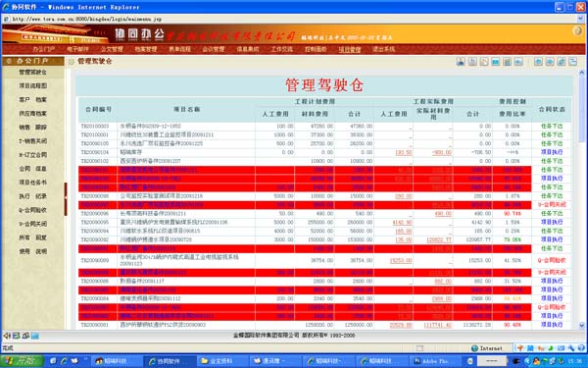
Task: Click the Windows Start button
Action: [x=23, y=361]
